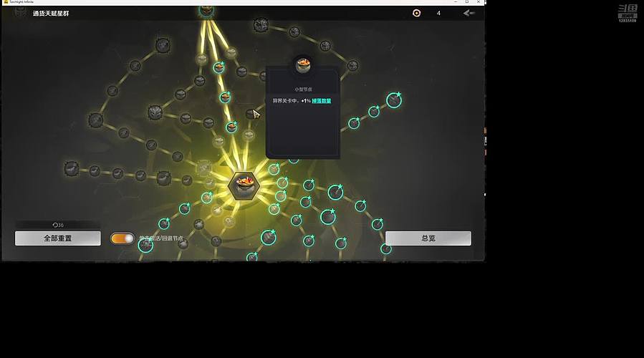
Task: Select the node under the mouse cursor
Action: pos(250,113)
